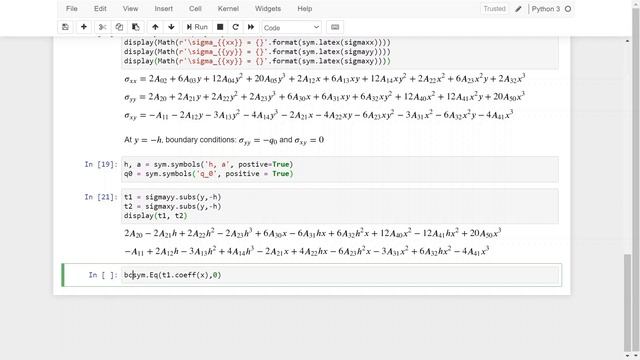
Task: Select the In [19] symbols code cell
Action: (340, 169)
